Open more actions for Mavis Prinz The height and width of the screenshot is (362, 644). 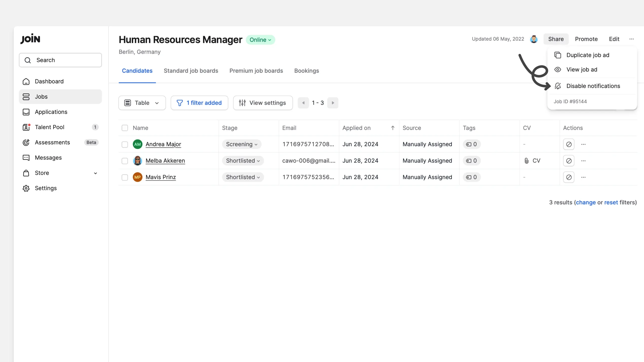click(x=583, y=177)
